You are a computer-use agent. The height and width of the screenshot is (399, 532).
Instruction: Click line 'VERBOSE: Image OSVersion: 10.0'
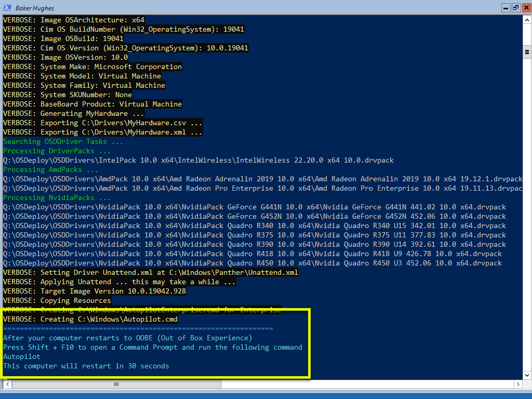pyautogui.click(x=65, y=57)
